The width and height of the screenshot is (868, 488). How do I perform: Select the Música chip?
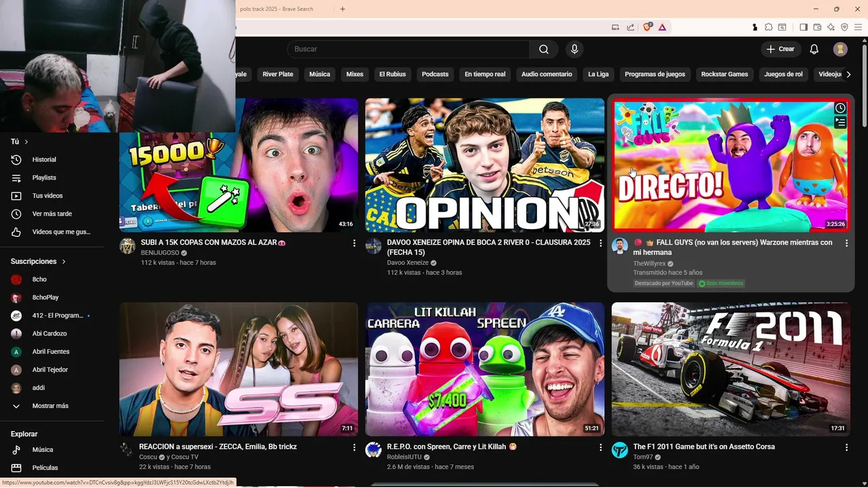tap(319, 74)
